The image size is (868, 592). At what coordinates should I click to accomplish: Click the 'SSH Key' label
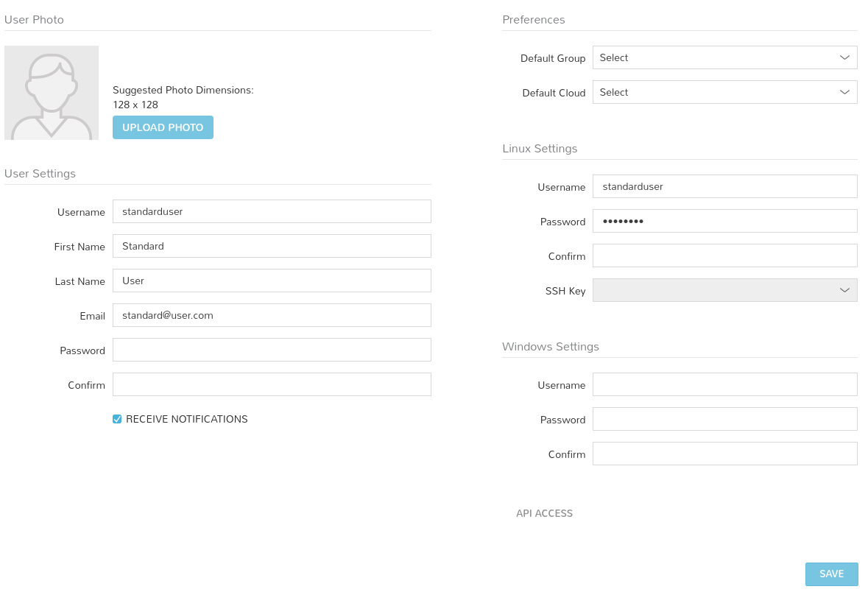click(x=565, y=291)
